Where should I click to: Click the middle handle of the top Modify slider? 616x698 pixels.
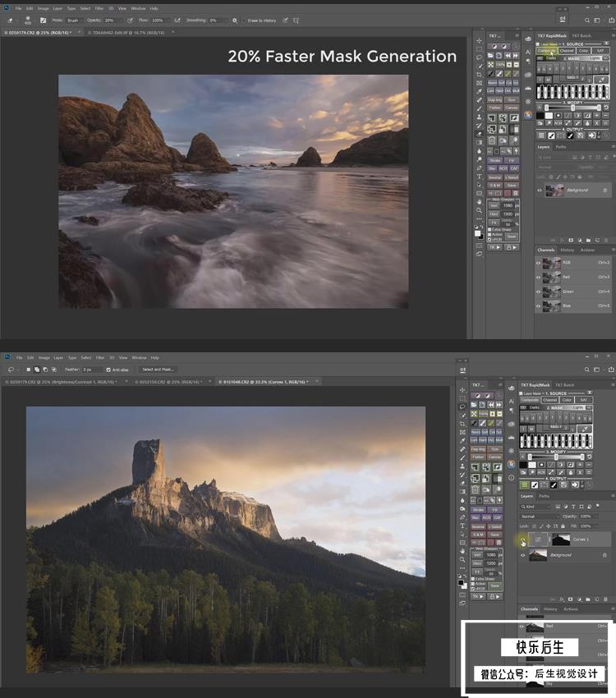[572, 108]
